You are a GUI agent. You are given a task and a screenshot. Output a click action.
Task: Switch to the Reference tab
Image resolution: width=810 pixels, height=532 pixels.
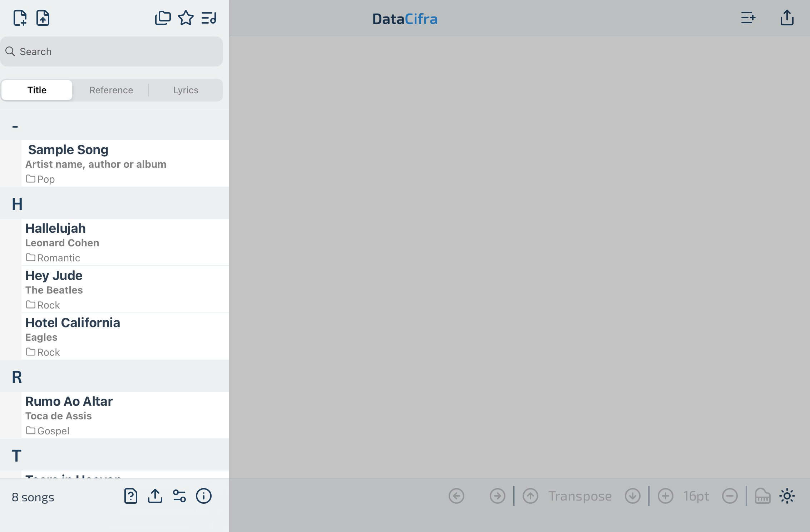click(x=111, y=90)
